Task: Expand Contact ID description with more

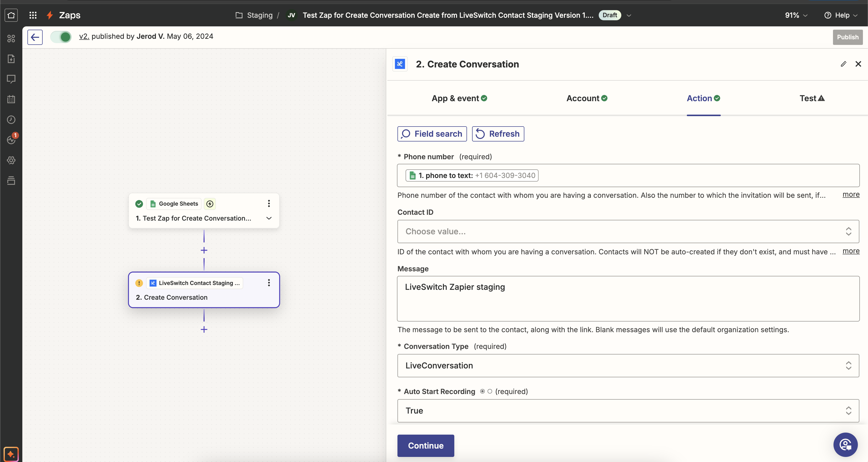Action: [x=851, y=251]
